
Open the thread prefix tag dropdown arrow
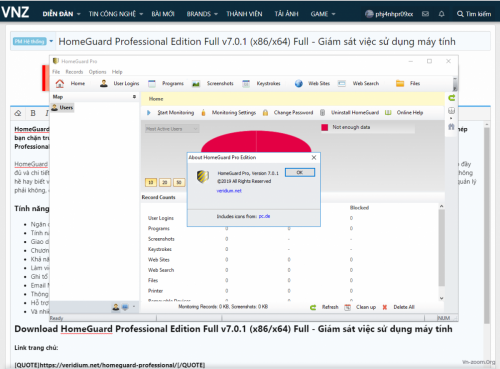point(51,41)
